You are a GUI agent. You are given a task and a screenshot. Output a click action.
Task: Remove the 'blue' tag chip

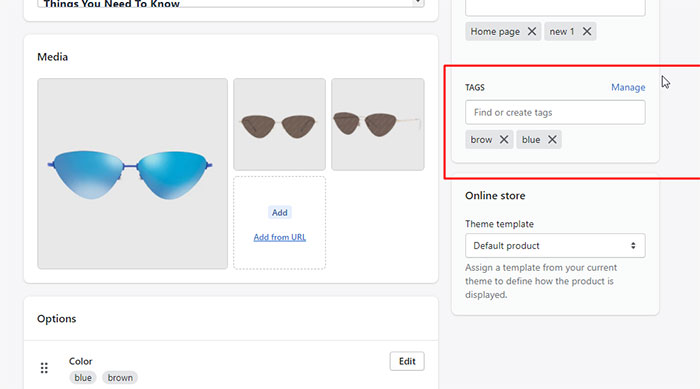(552, 139)
